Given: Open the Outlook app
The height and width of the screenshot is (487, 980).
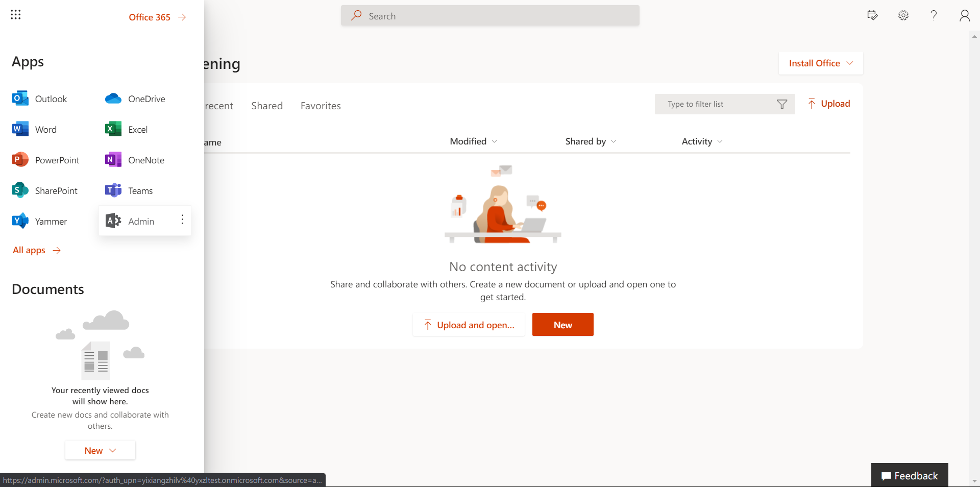Looking at the screenshot, I should tap(40, 99).
